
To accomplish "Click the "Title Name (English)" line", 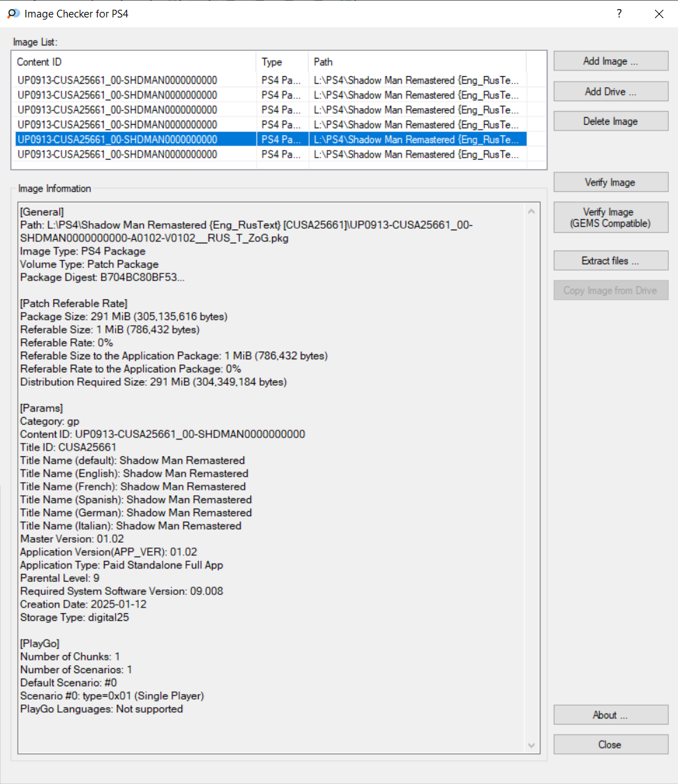I will point(135,474).
